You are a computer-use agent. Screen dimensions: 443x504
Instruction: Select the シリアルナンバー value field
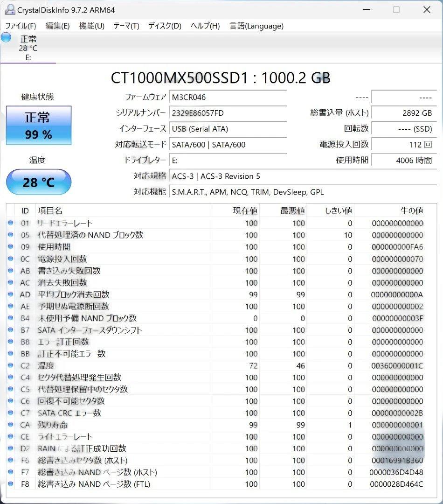(228, 113)
